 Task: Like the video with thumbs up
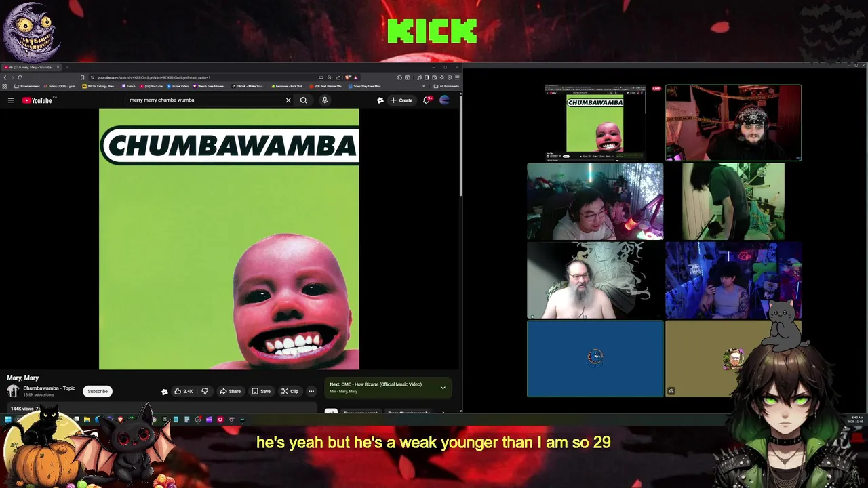[x=183, y=391]
